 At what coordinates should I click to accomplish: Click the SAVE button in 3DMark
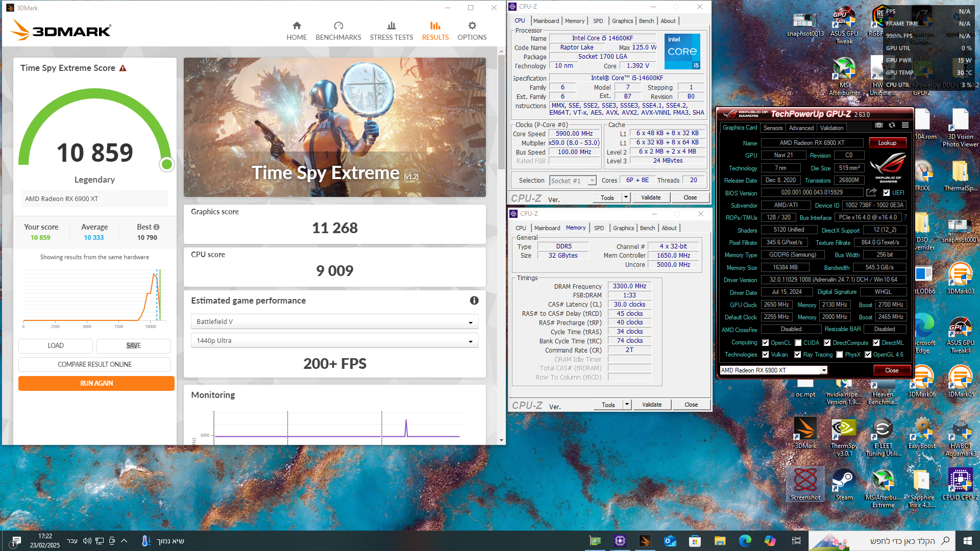tap(134, 345)
